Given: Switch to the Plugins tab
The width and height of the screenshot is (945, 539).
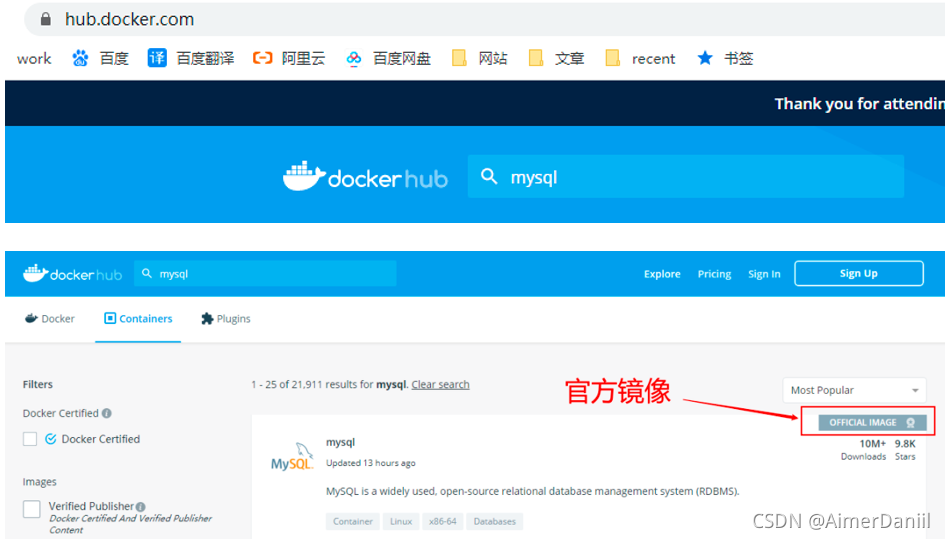Looking at the screenshot, I should click(225, 318).
